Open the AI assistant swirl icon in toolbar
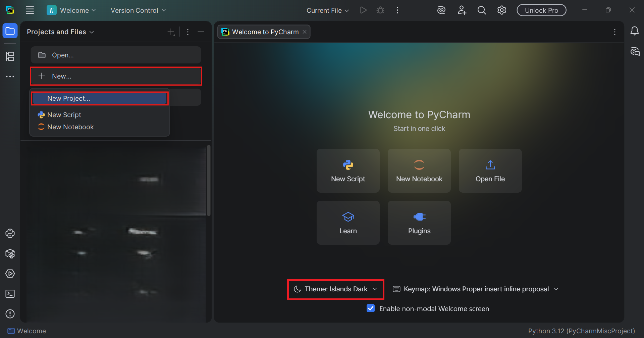This screenshot has width=644, height=338. coord(441,10)
